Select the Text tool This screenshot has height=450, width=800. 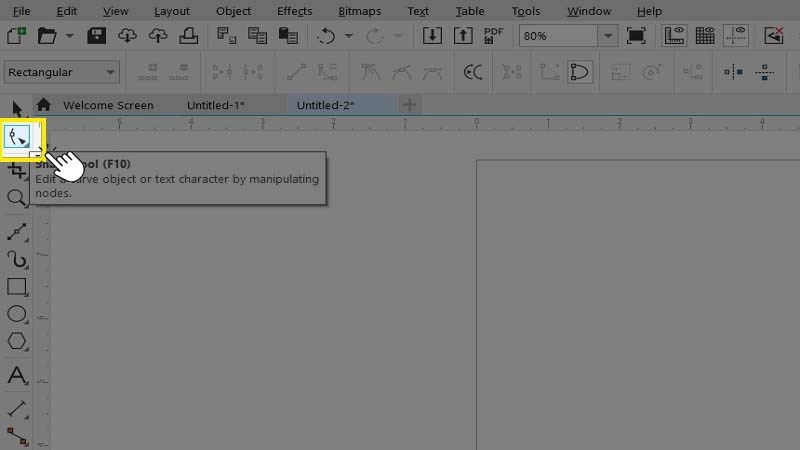point(17,375)
